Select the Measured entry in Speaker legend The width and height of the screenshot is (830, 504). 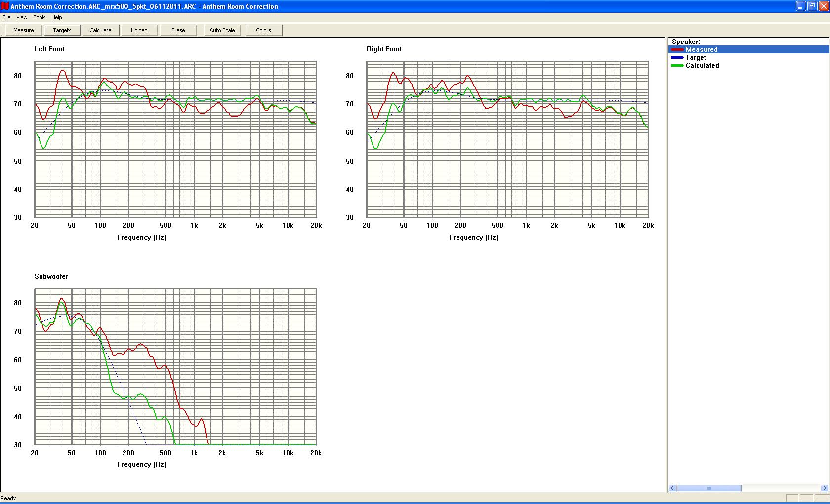pos(701,49)
